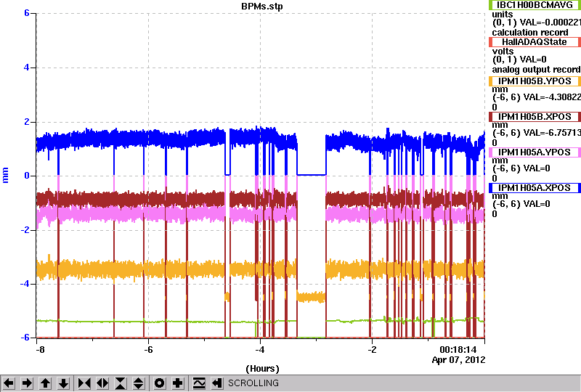The height and width of the screenshot is (392, 581).
Task: Click the arrow-to-bar scroll mode icon
Action: tap(216, 383)
